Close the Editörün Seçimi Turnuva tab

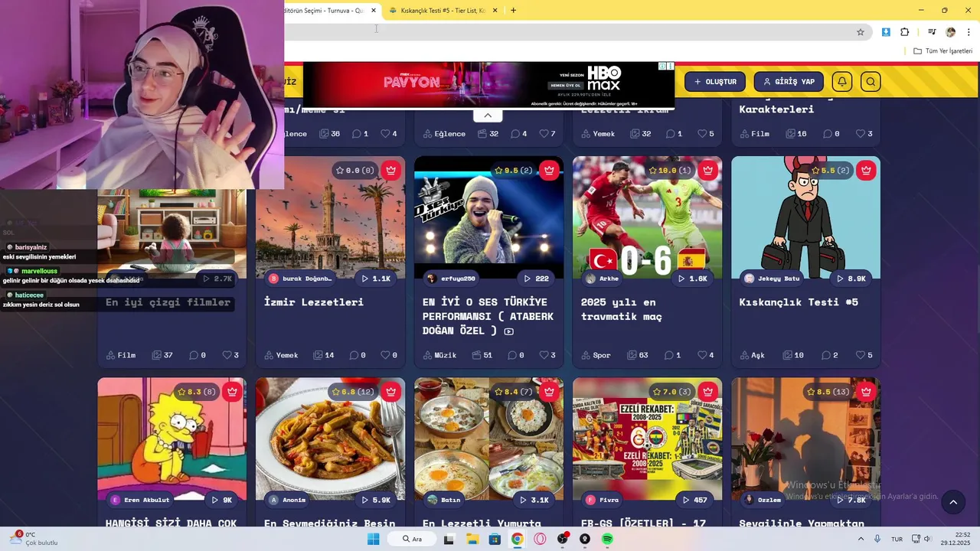[374, 11]
